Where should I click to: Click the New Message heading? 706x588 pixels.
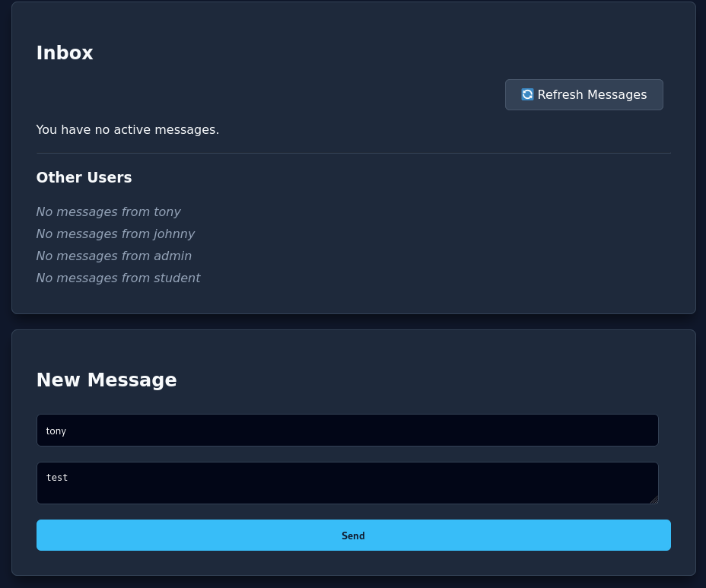(107, 380)
